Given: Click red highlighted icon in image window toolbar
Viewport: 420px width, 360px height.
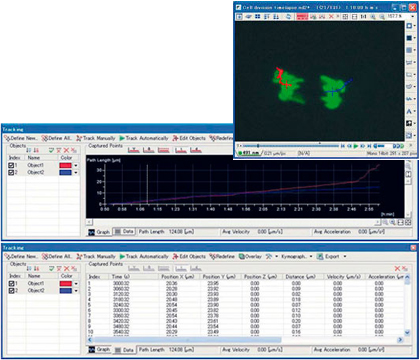Looking at the screenshot, I should (302, 16).
